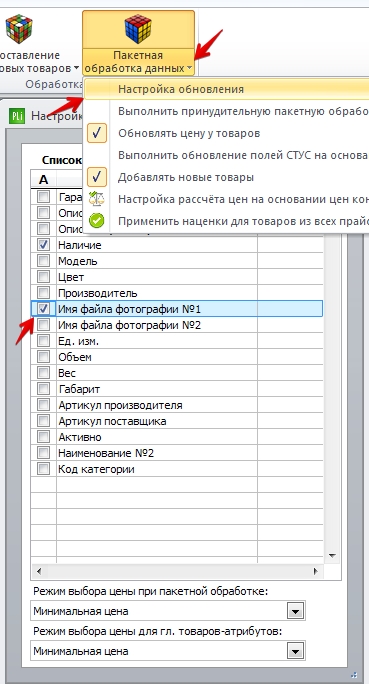Select the 'Наименование №2' row text
Screen dimensions: 369x684
106,453
